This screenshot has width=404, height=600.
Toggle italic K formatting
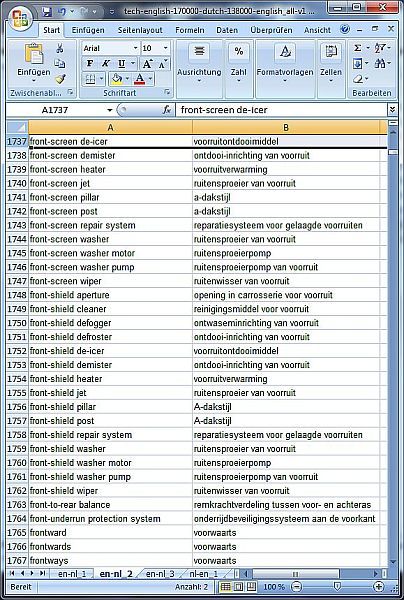click(105, 64)
